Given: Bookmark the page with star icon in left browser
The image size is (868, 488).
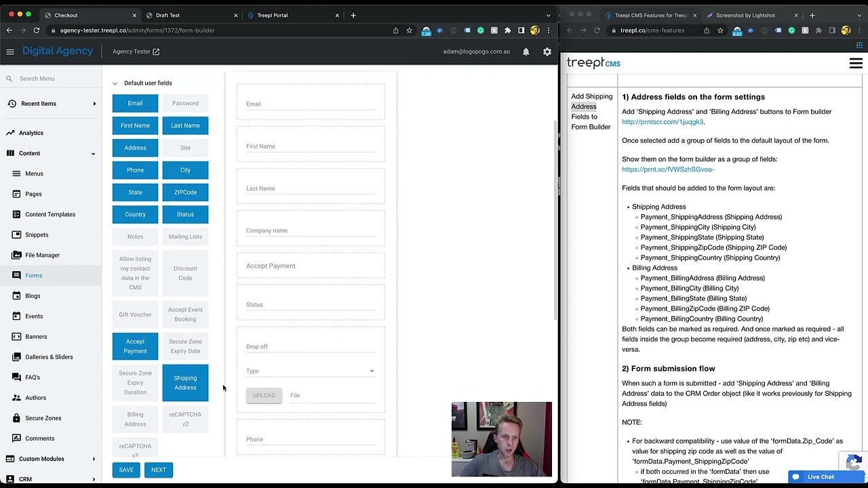Looking at the screenshot, I should coord(409,30).
